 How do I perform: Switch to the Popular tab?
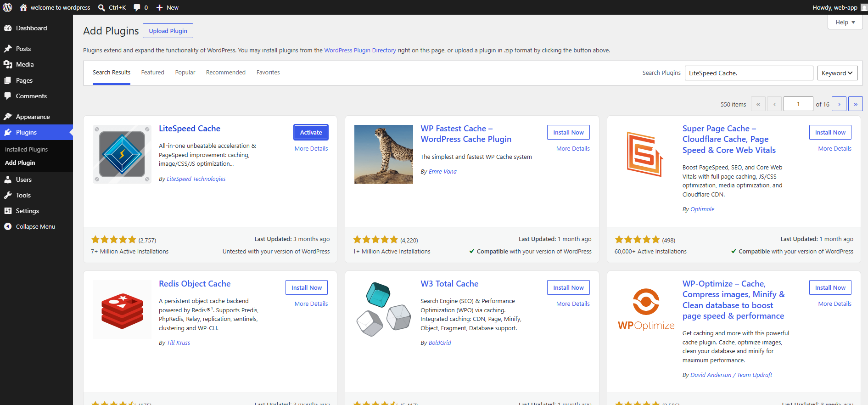click(x=185, y=73)
